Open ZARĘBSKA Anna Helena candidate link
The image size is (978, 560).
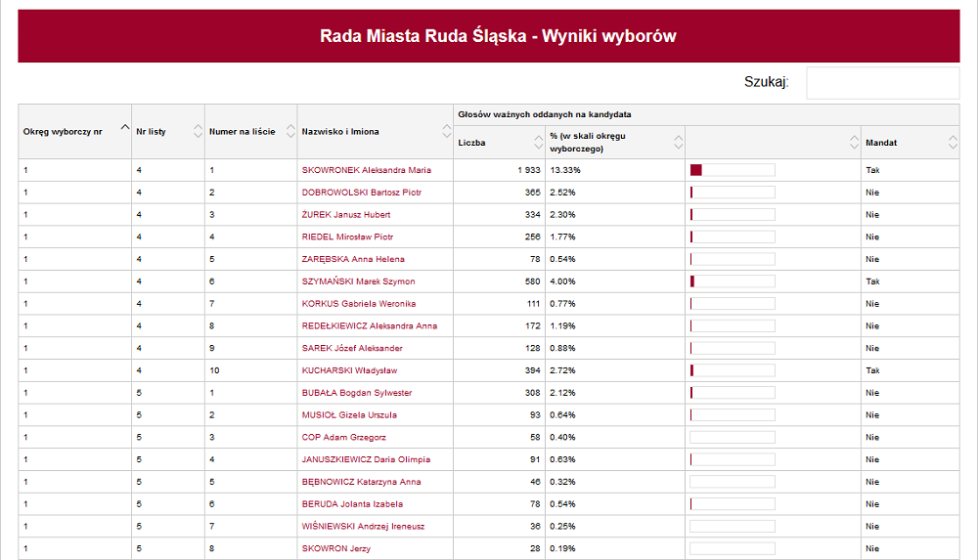353,259
